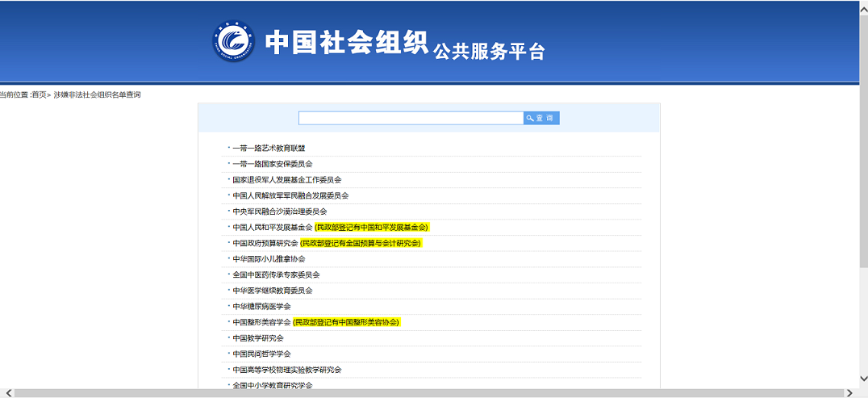Select the 中国政府预算研究会 list item

point(265,243)
